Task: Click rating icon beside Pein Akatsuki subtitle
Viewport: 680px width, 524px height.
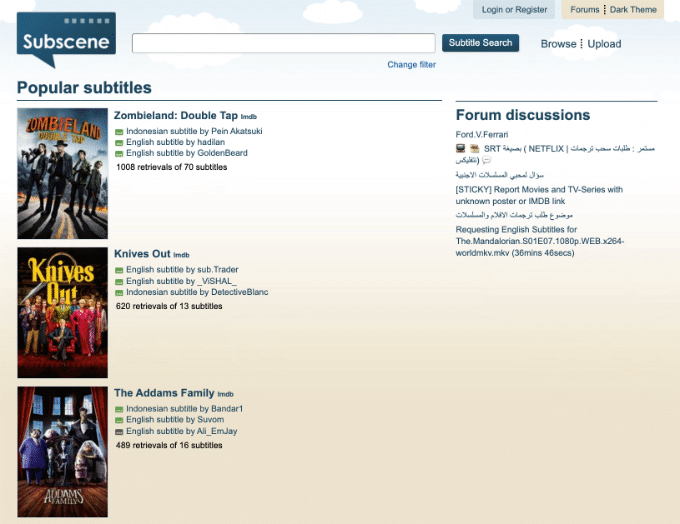Action: click(x=119, y=132)
